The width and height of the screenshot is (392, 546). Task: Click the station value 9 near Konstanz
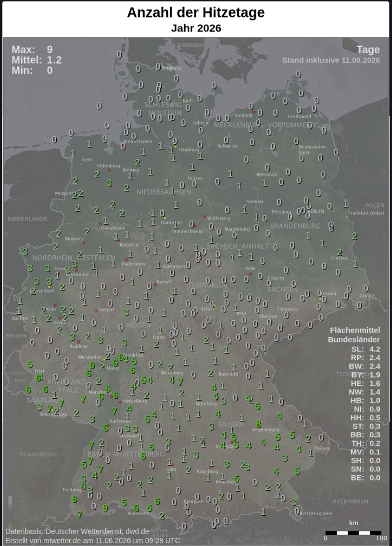click(105, 508)
